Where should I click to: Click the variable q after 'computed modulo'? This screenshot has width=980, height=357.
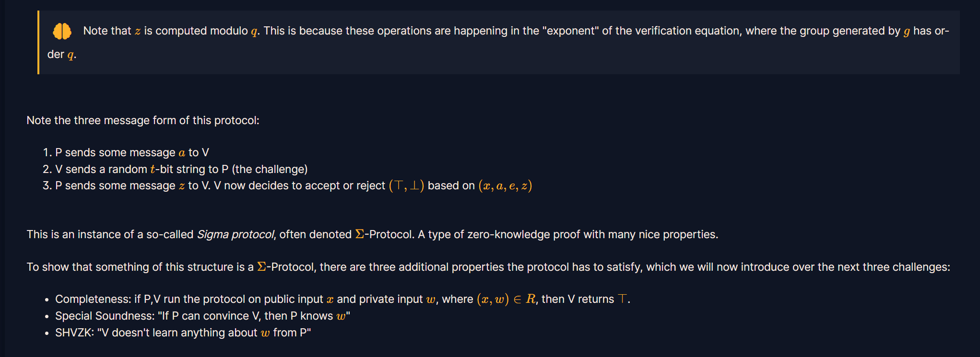tap(254, 32)
